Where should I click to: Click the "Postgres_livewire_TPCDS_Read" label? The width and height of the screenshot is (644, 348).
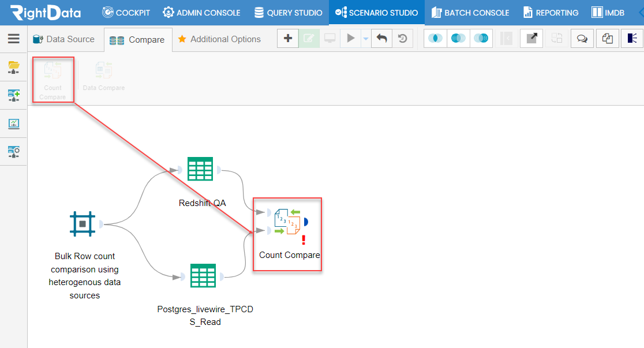tap(205, 316)
